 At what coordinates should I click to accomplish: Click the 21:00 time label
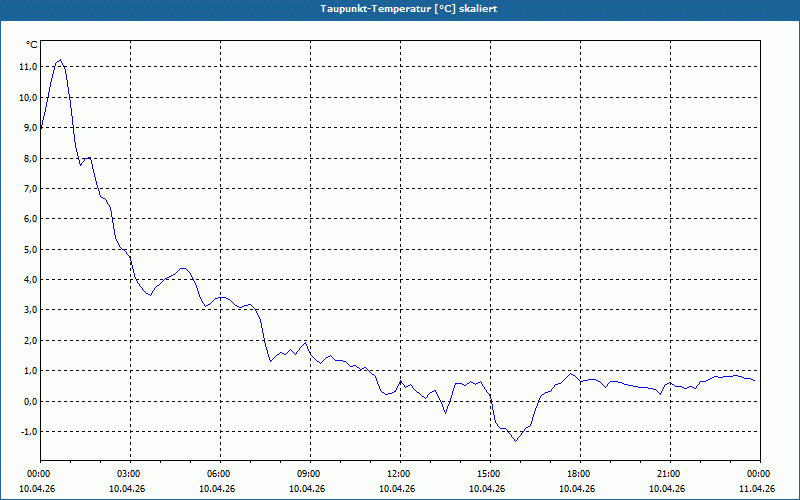click(x=670, y=474)
